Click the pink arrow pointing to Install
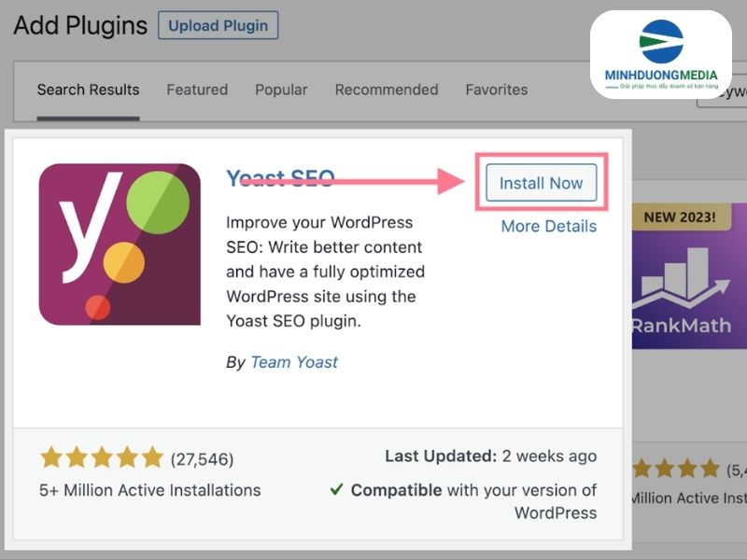The image size is (747, 560). [353, 181]
